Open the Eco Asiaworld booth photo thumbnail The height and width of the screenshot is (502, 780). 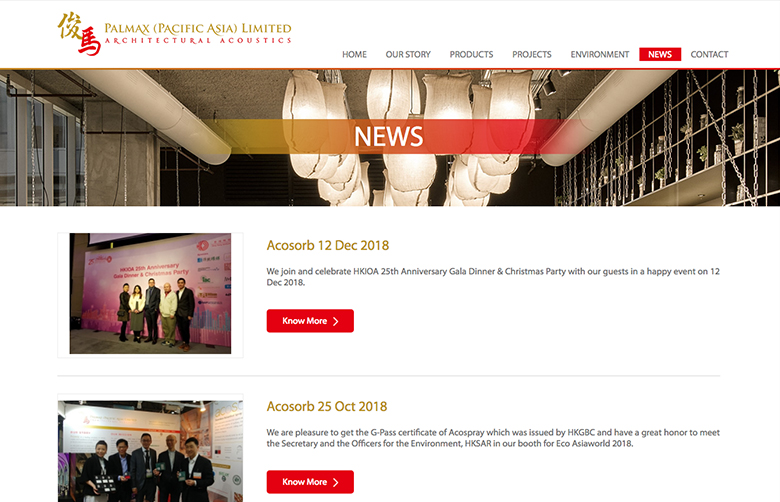pyautogui.click(x=150, y=451)
